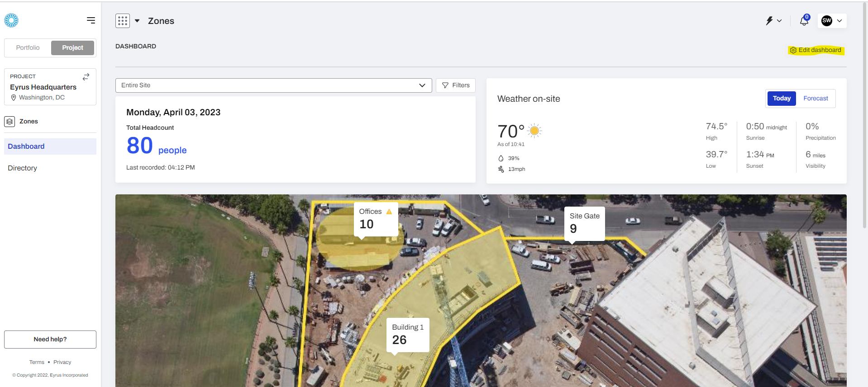Click the humidity droplet icon
868x387 pixels.
[x=501, y=158]
